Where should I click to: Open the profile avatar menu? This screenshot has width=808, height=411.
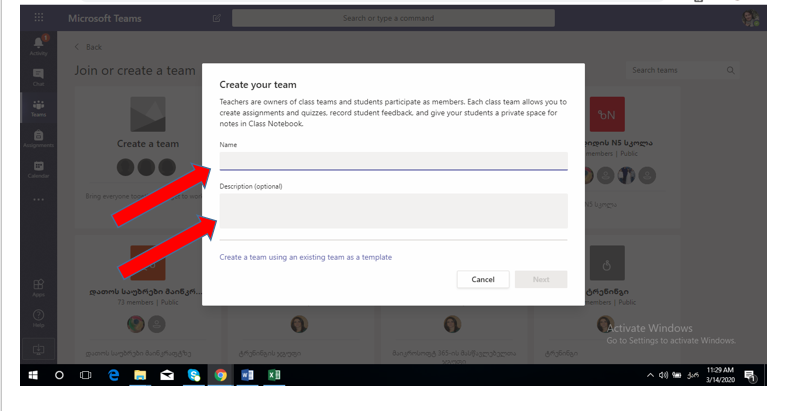coord(750,18)
